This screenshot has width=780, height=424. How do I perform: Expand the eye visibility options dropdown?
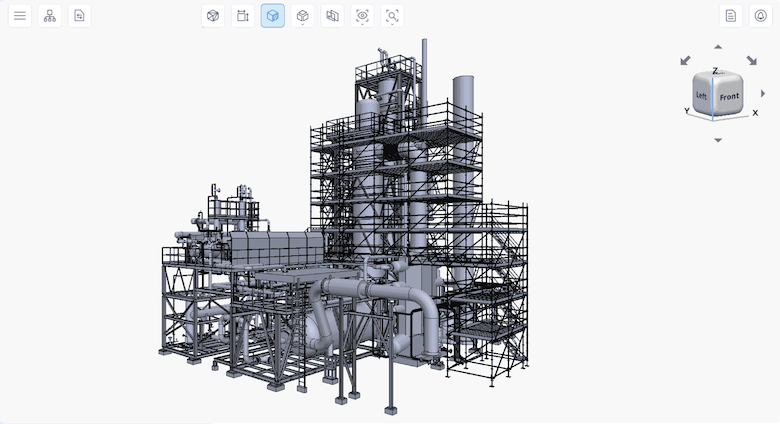363,16
